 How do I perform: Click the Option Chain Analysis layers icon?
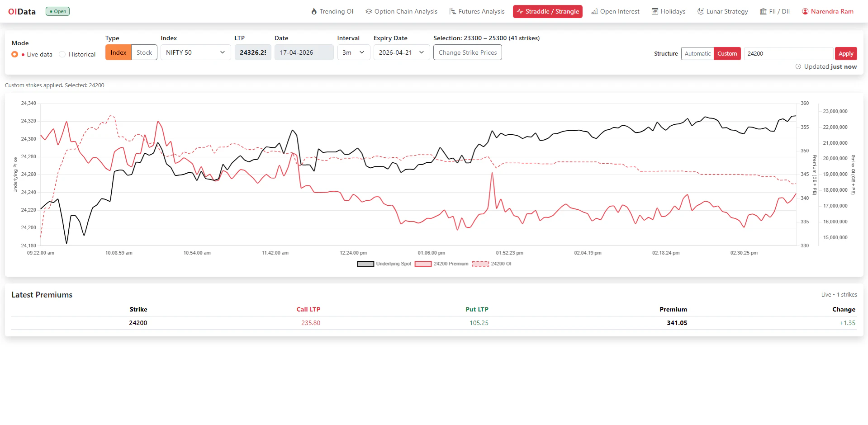point(369,11)
